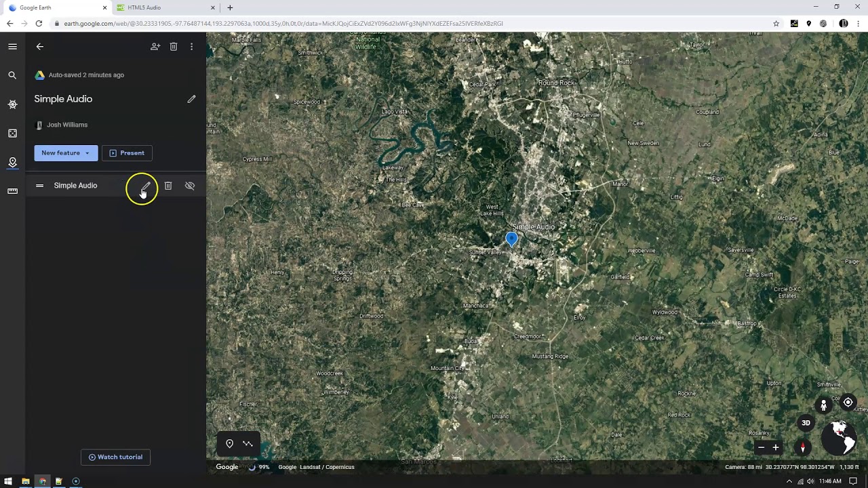868x488 pixels.
Task: Open Pegman Street View
Action: 823,405
